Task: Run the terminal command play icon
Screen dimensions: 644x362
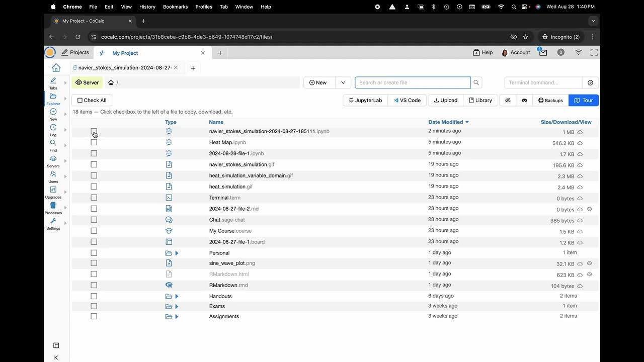Action: click(x=590, y=82)
